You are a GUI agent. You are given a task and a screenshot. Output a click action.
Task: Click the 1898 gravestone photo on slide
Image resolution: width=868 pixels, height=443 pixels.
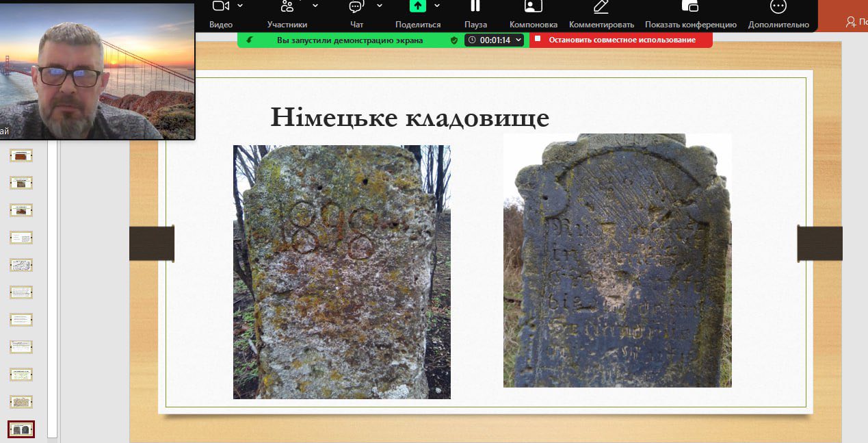coord(341,272)
